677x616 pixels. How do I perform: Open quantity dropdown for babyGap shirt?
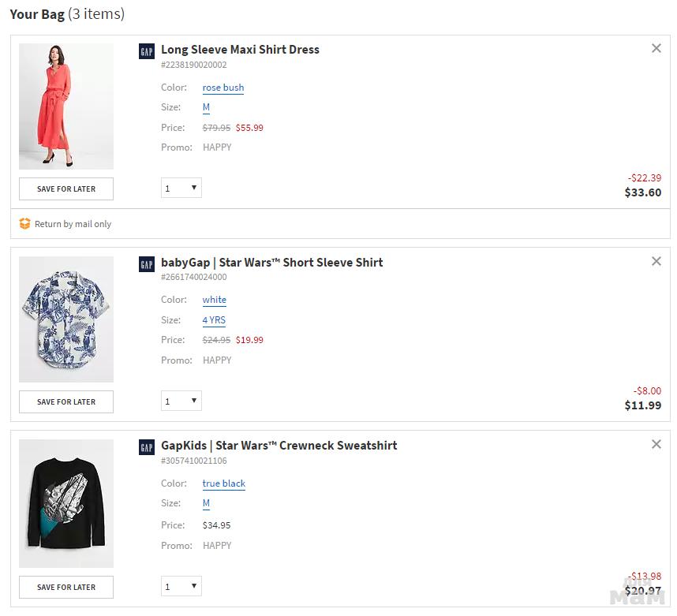tap(181, 401)
